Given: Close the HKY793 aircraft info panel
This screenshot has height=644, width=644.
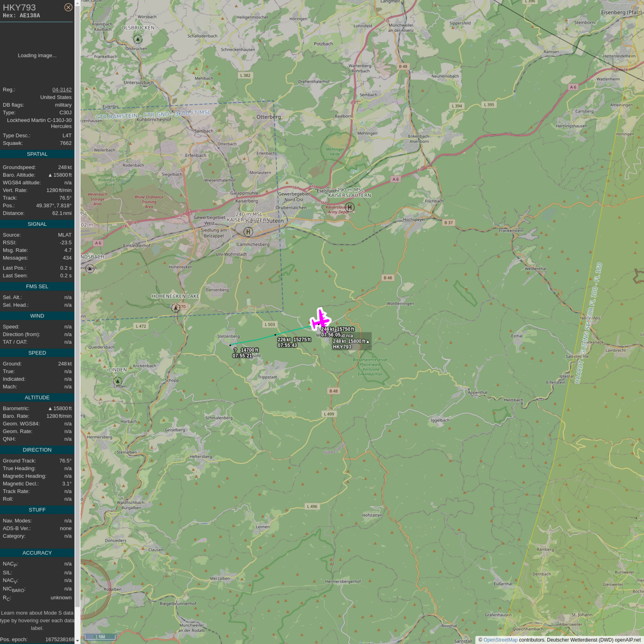Looking at the screenshot, I should pos(68,7).
